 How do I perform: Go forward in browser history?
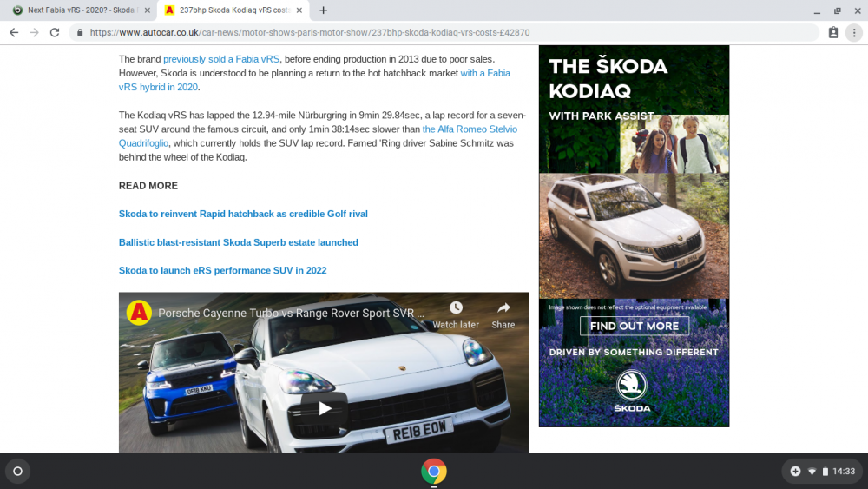[x=35, y=33]
